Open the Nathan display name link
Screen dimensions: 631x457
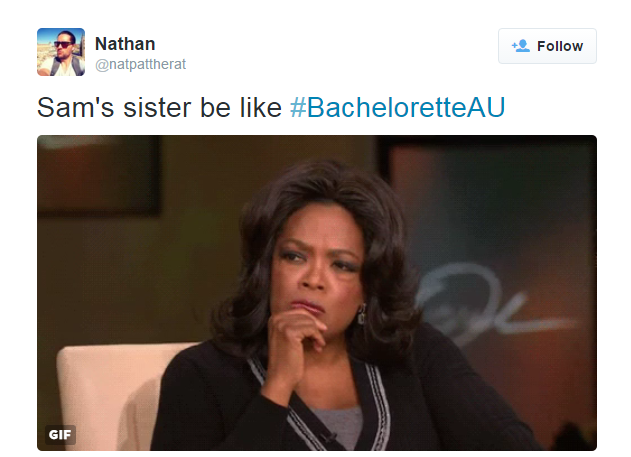point(125,44)
